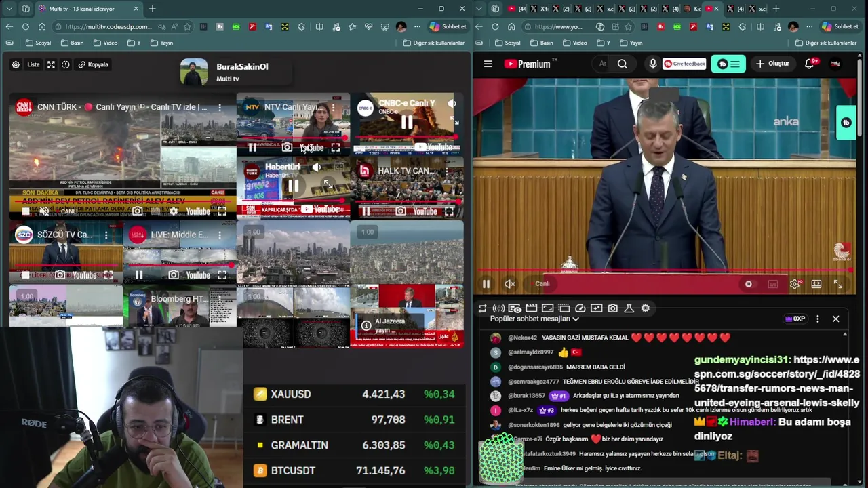Screen dimensions: 868x488
Task: Click the YouTube search magnifier icon
Action: tap(623, 64)
